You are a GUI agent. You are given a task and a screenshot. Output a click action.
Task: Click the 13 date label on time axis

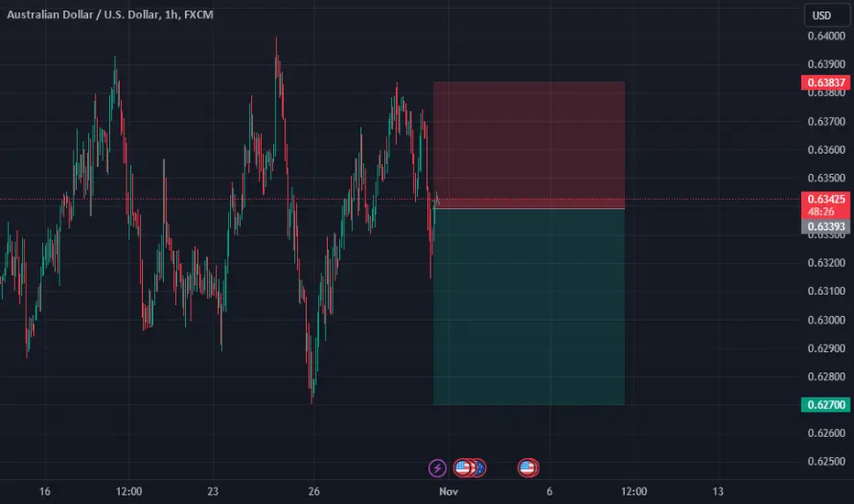pyautogui.click(x=717, y=491)
